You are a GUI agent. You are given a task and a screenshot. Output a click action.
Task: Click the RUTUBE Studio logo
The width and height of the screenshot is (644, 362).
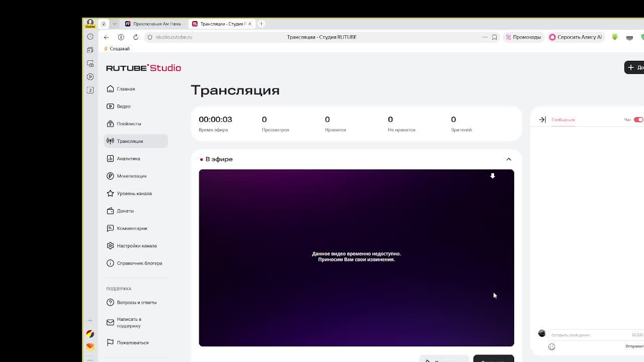coord(143,68)
